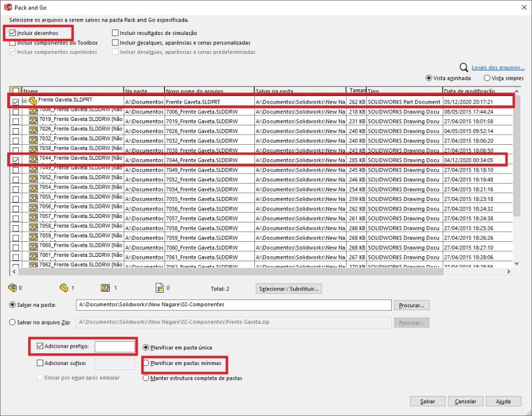Click the magnifier icon beside Locais dos arquivos
The width and height of the screenshot is (532, 416).
(464, 67)
